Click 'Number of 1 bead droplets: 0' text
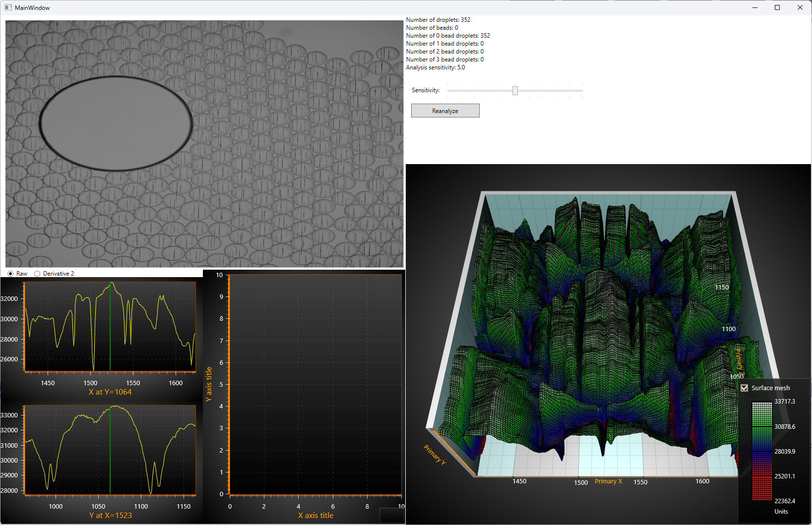The height and width of the screenshot is (525, 812). (x=445, y=44)
